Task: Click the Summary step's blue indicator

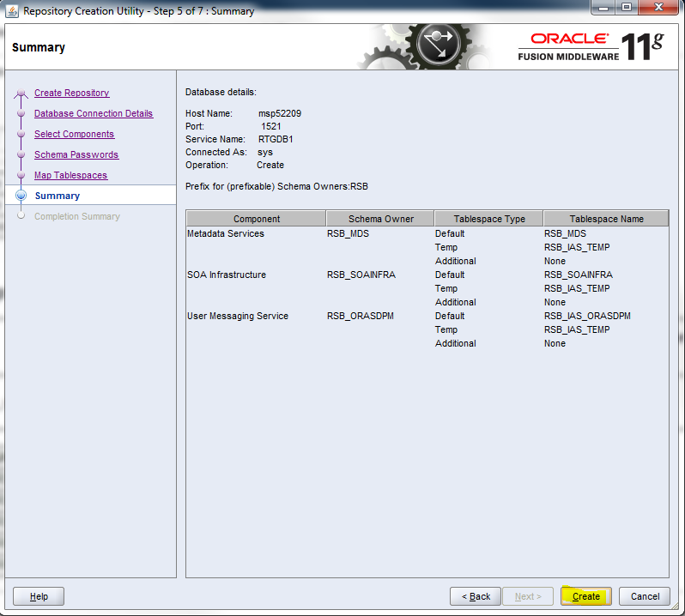Action: click(x=21, y=195)
